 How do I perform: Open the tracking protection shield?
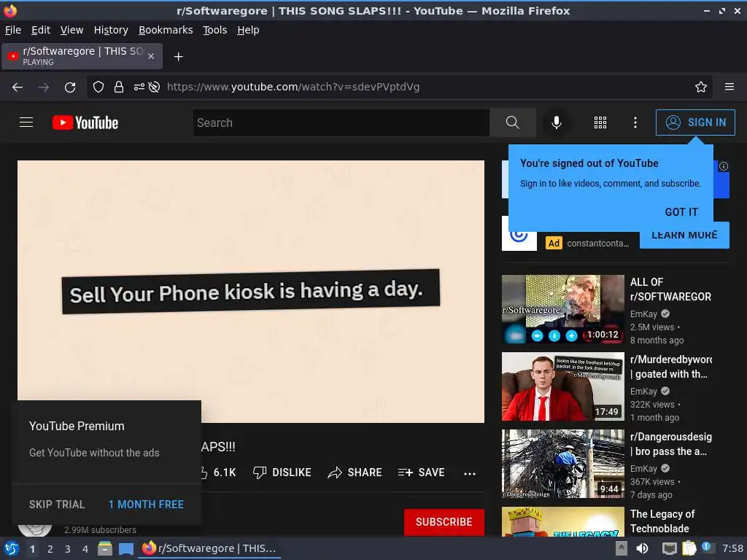click(98, 87)
